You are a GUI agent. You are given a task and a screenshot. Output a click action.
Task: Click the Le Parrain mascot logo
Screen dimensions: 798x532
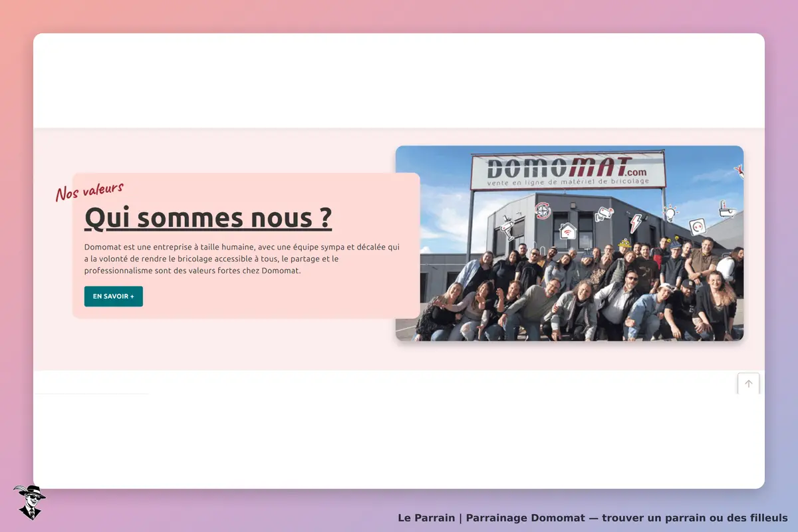(29, 502)
